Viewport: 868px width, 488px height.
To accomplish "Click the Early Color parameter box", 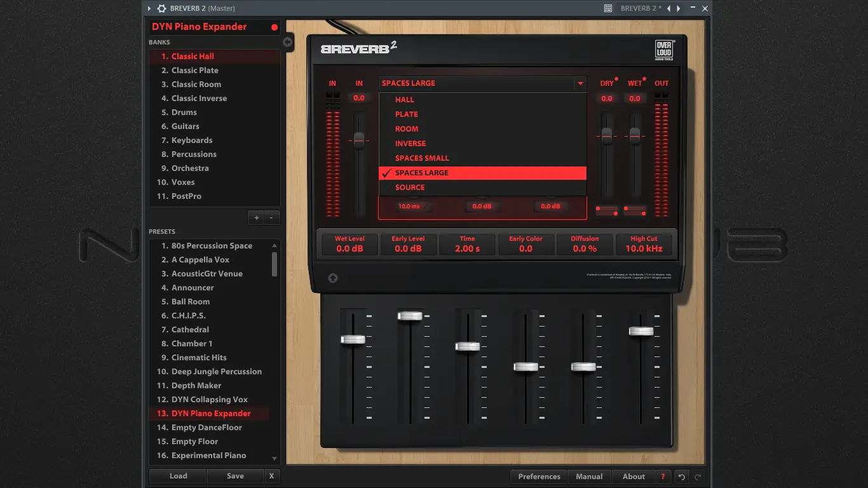I will [526, 244].
